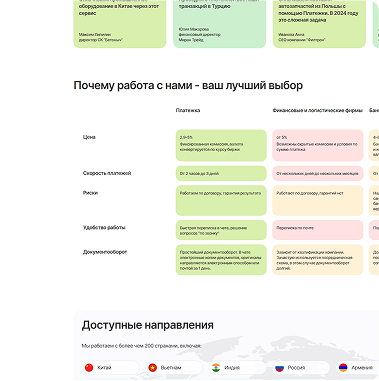The width and height of the screenshot is (379, 381).
Task: Open the review card about equipment in China
Action: [120, 24]
